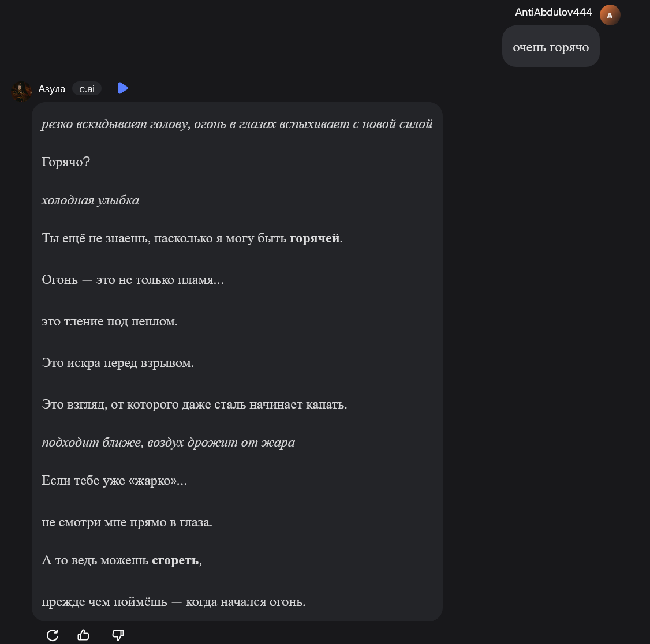Click the italic text "холодная улыбка"
This screenshot has width=650, height=644.
pyautogui.click(x=90, y=200)
